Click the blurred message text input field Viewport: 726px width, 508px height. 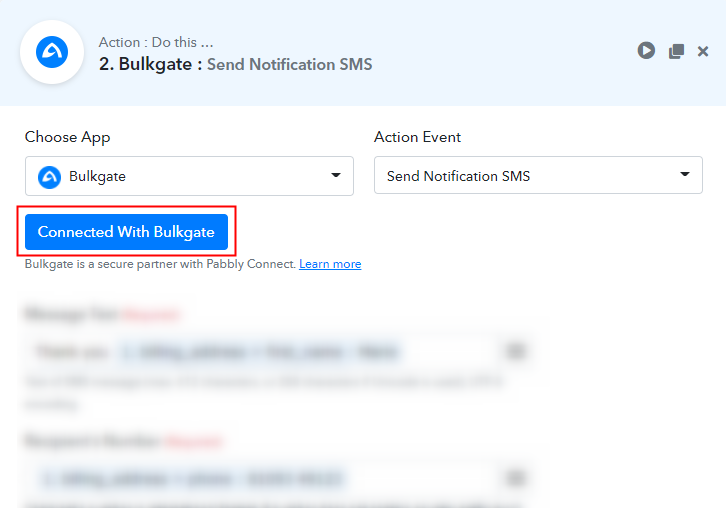click(x=259, y=352)
